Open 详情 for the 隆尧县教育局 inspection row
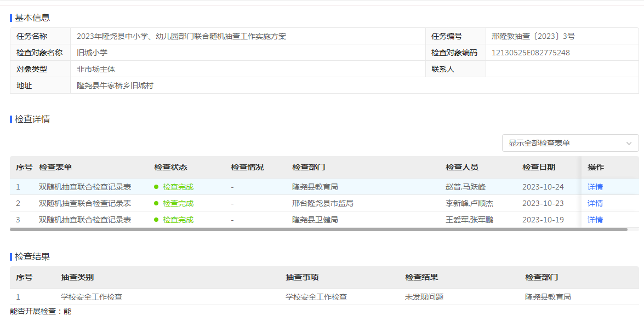The width and height of the screenshot is (644, 321). click(595, 187)
